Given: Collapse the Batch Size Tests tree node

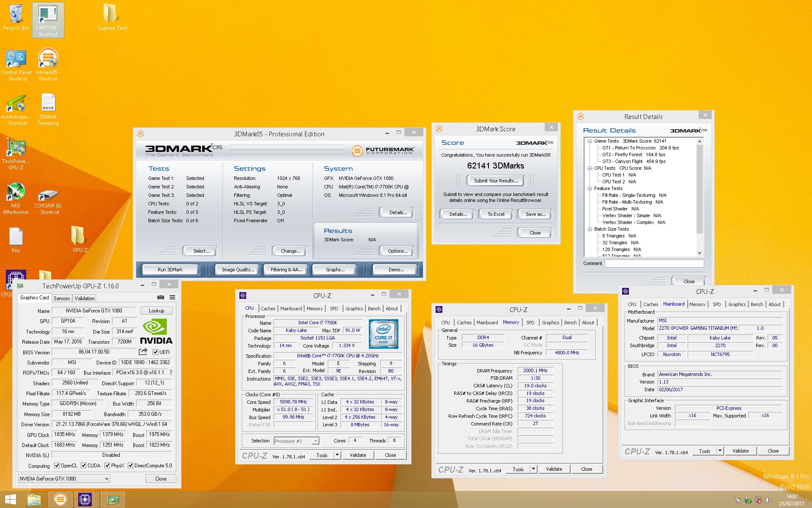Looking at the screenshot, I should pyautogui.click(x=590, y=229).
